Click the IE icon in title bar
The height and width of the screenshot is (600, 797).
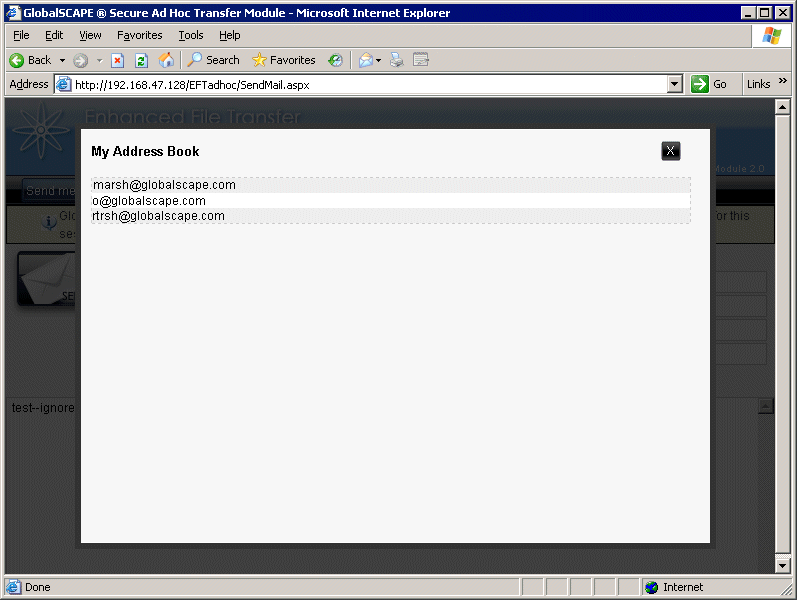[x=13, y=13]
